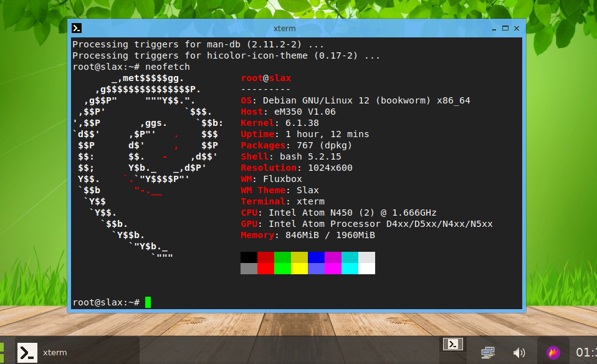
Task: Maximize the xterm window
Action: [x=505, y=28]
